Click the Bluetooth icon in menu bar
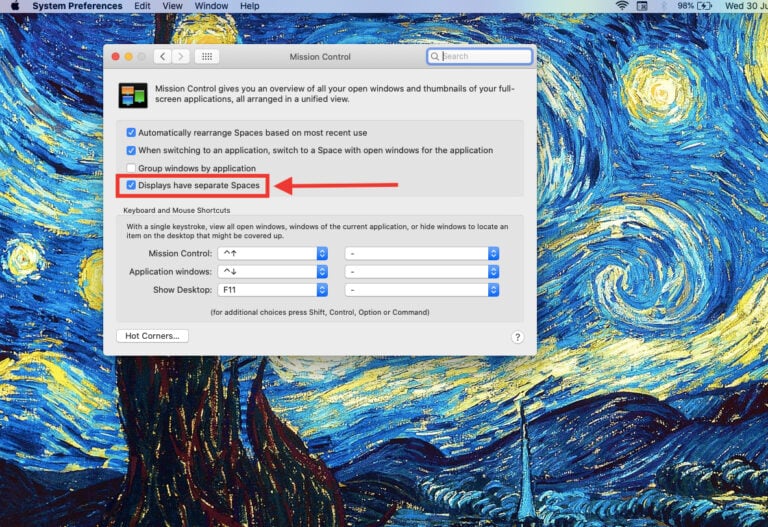Image resolution: width=768 pixels, height=527 pixels. [x=664, y=6]
